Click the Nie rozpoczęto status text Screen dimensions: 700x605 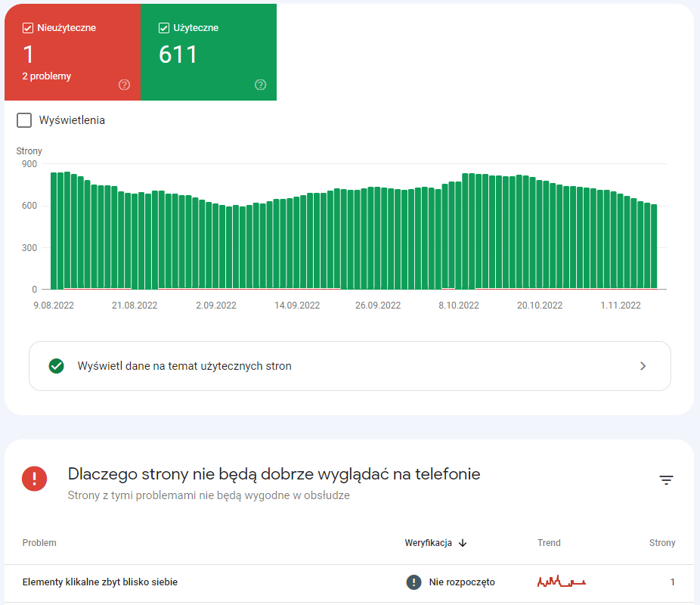point(462,582)
